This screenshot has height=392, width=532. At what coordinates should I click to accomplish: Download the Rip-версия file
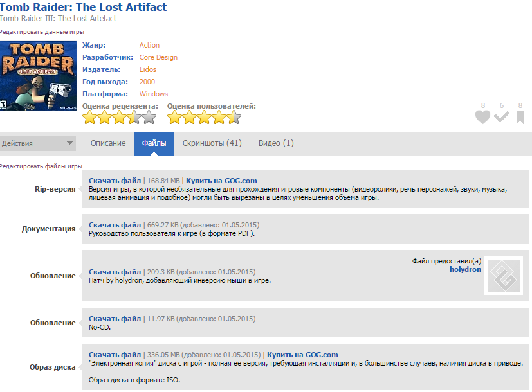click(115, 181)
